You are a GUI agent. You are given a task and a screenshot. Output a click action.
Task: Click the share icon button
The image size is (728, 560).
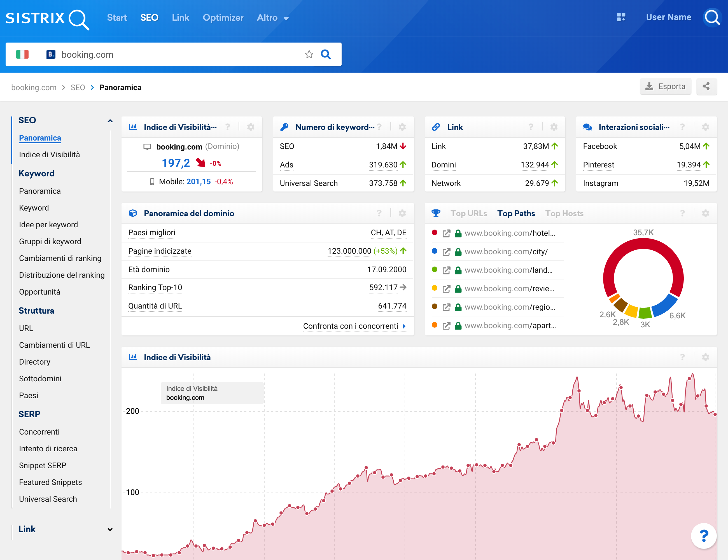point(706,87)
